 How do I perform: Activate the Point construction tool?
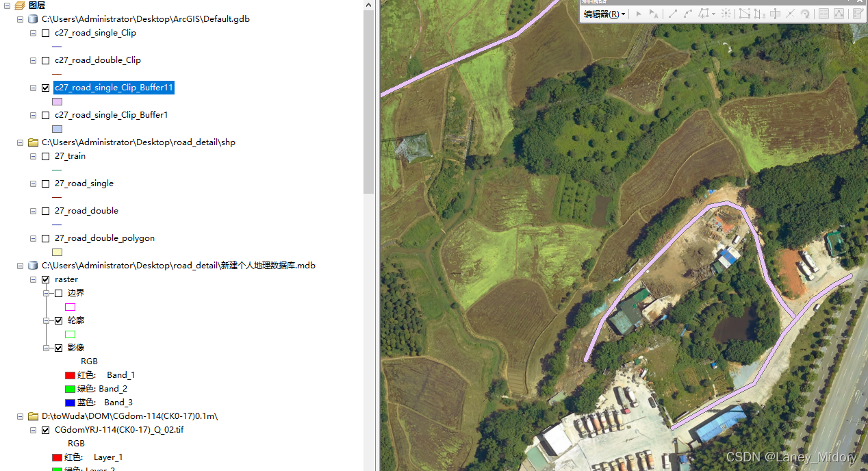pyautogui.click(x=726, y=14)
